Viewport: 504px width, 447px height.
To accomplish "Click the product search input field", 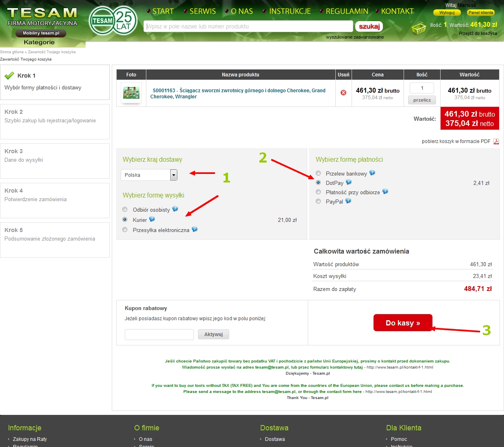I will tap(248, 26).
